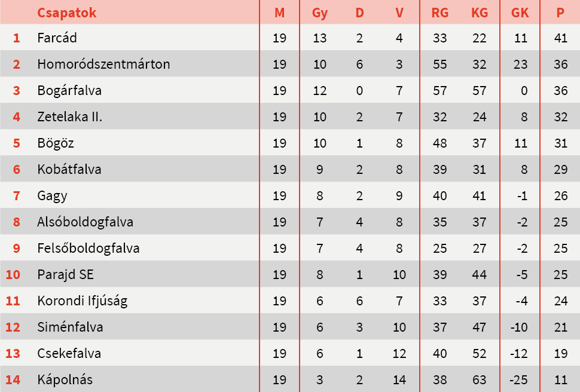This screenshot has height=392, width=580.
Task: Open the Bogárfalva team entry
Action: [x=69, y=91]
